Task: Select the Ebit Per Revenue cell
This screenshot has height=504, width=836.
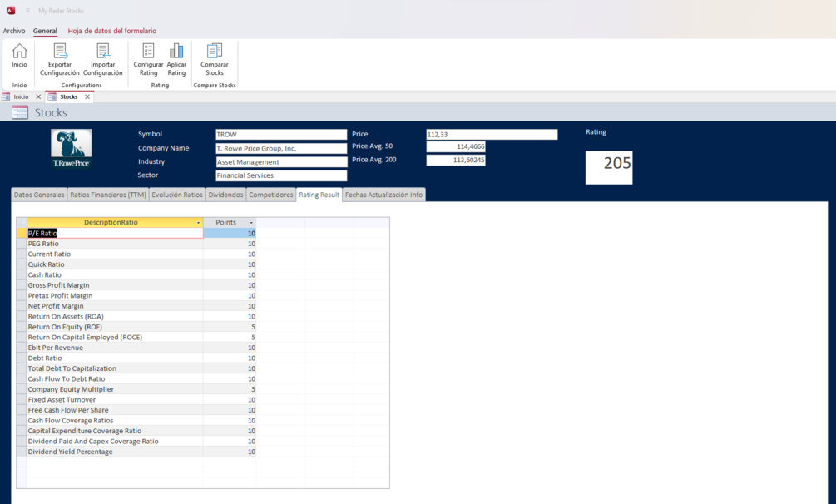Action: tap(115, 348)
